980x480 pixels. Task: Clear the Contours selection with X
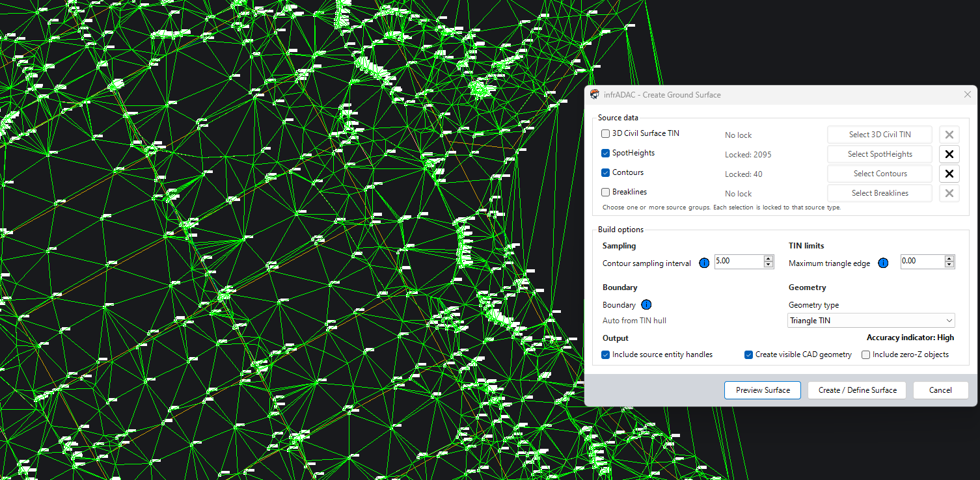(x=949, y=174)
